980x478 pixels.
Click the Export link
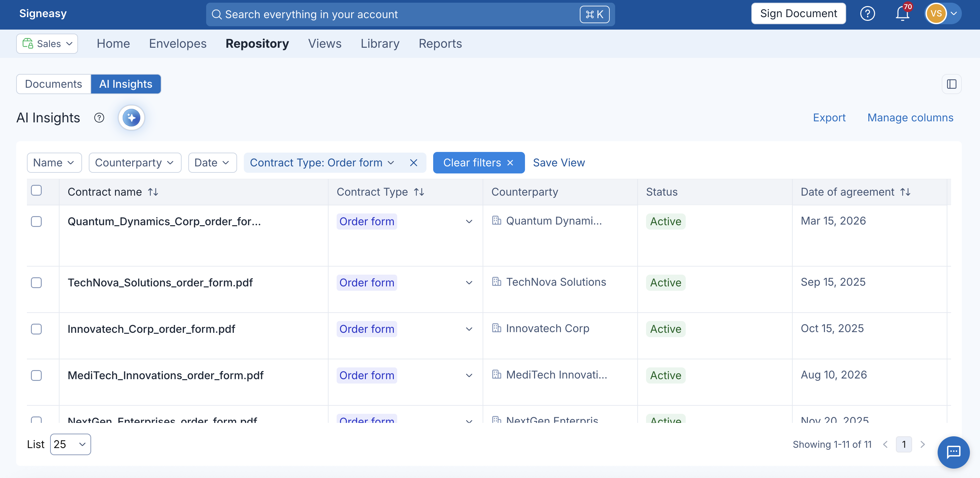829,118
